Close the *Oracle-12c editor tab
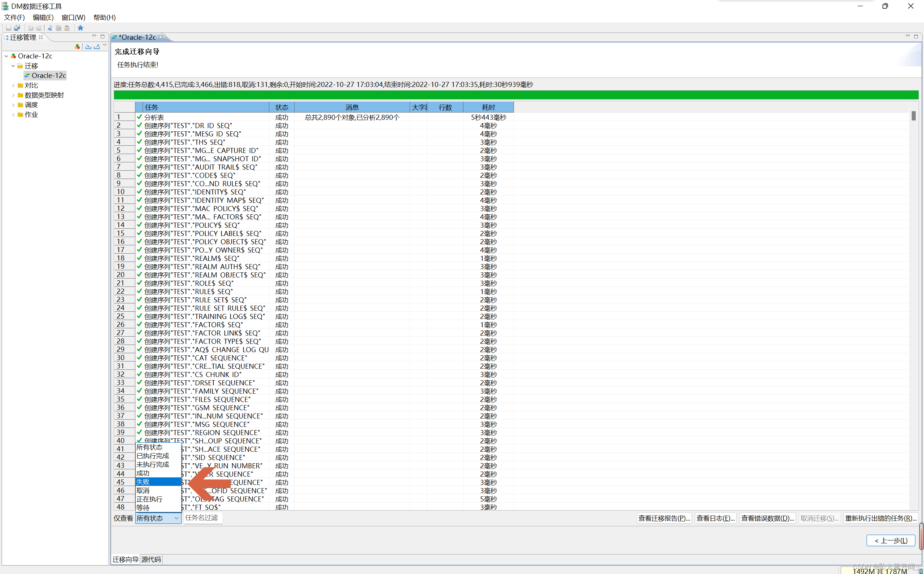 161,37
